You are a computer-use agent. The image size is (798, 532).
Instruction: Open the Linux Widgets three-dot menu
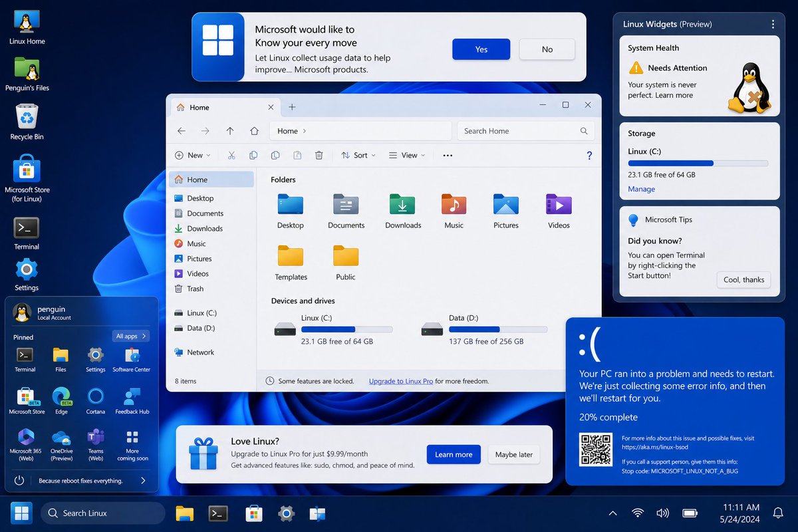[x=773, y=24]
